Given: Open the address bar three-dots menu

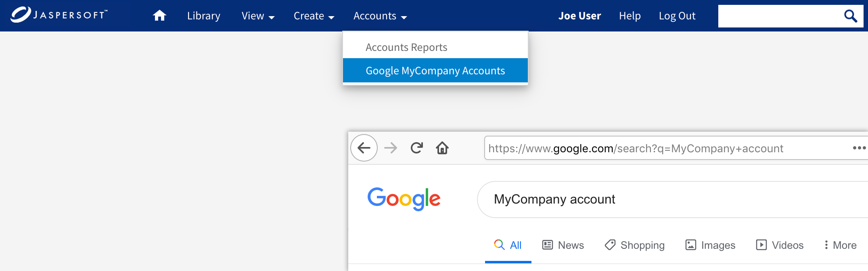Looking at the screenshot, I should pos(859,148).
